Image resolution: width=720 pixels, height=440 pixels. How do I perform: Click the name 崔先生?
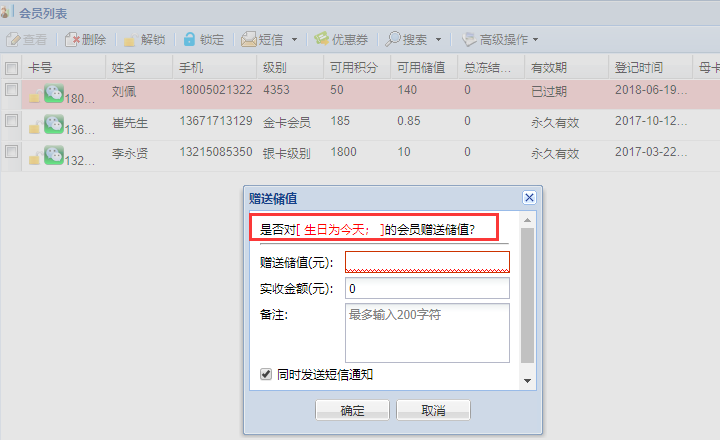click(130, 123)
